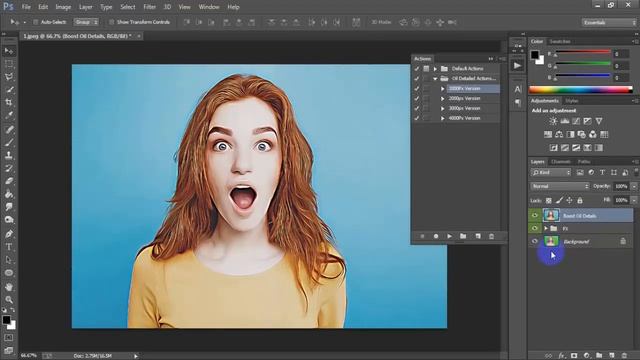Add a Curves adjustment
Screen dimensions: 640x360
coord(576,121)
